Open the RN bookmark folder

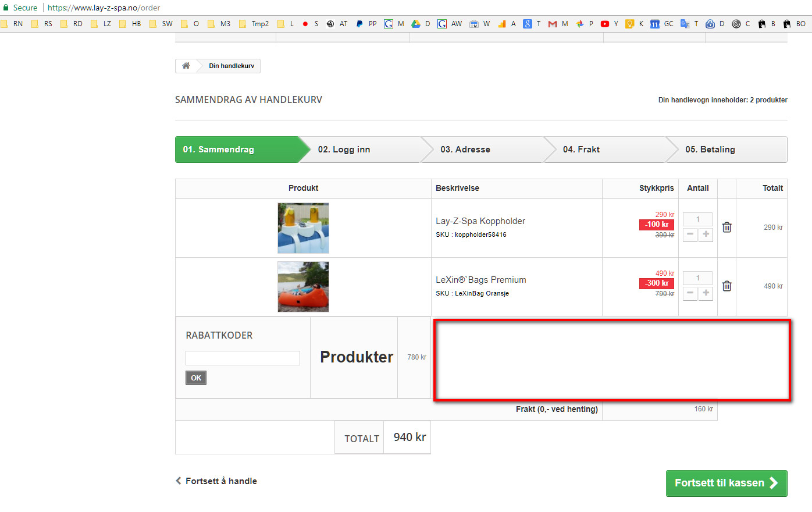12,24
